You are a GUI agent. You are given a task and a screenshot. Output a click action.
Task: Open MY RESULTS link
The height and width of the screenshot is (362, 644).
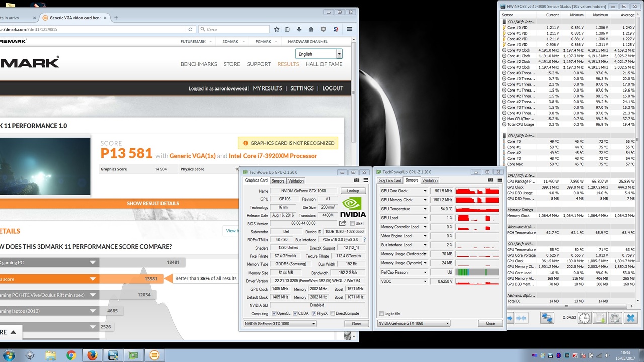267,88
